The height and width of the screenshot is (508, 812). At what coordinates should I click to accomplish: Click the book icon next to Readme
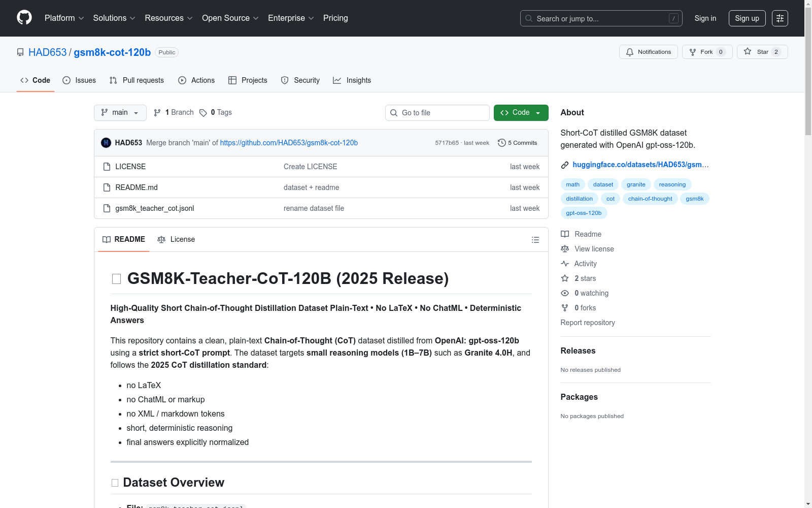(565, 234)
